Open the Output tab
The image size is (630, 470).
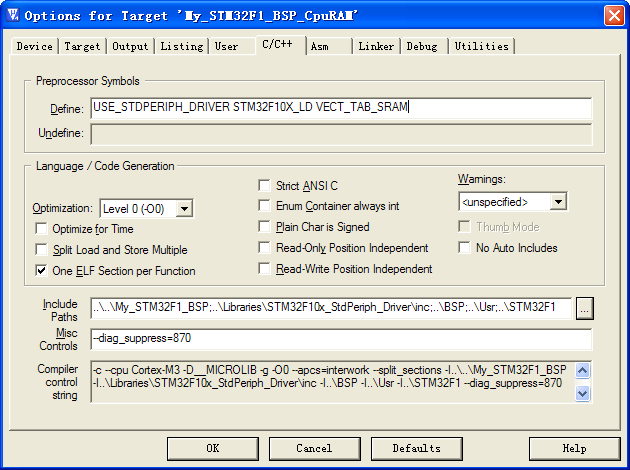pos(130,46)
